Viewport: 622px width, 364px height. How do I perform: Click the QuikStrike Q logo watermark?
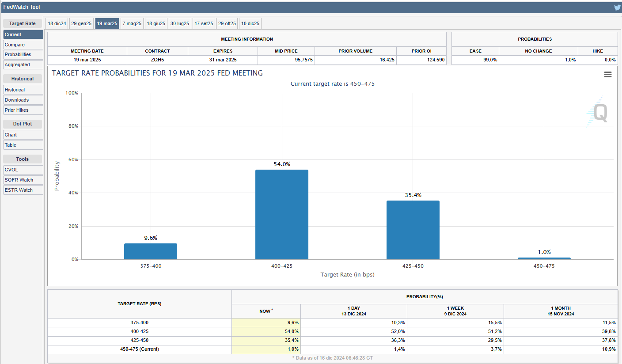coord(599,113)
